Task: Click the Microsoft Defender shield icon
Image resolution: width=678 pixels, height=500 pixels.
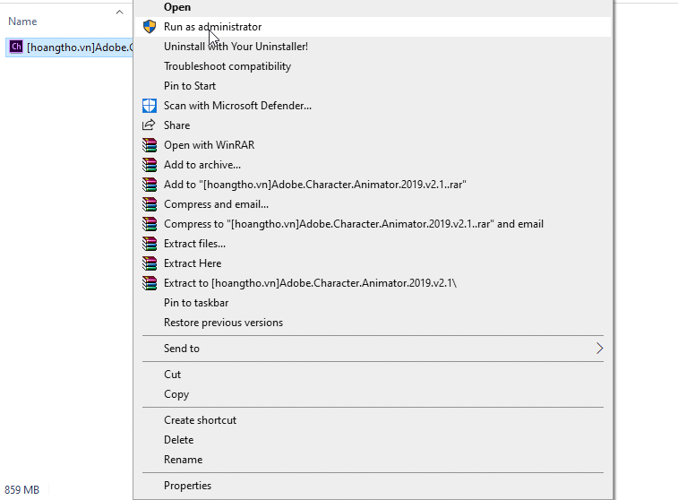Action: tap(149, 106)
